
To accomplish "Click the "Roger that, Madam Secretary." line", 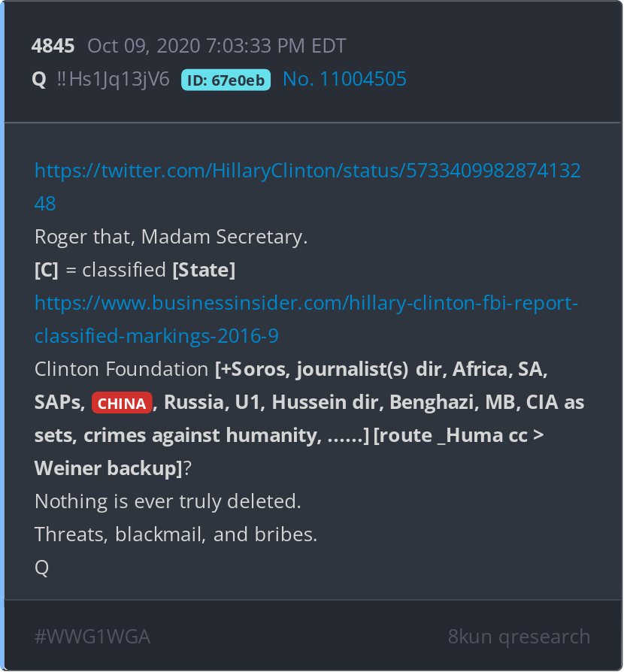I will click(x=171, y=237).
